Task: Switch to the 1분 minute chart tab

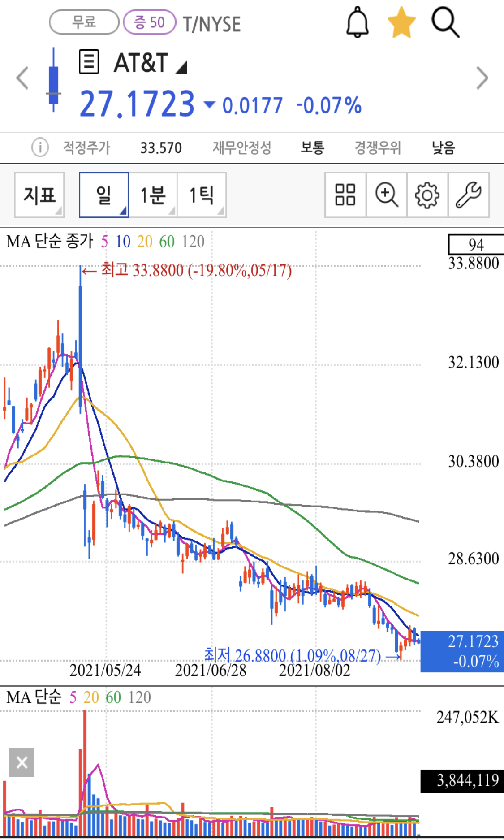Action: coord(153,195)
